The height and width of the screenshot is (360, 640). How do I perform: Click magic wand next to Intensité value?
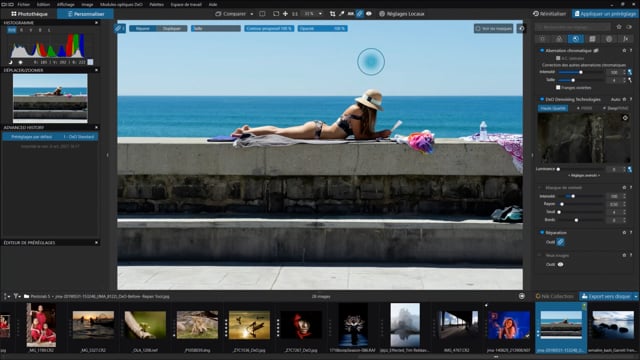pyautogui.click(x=630, y=72)
